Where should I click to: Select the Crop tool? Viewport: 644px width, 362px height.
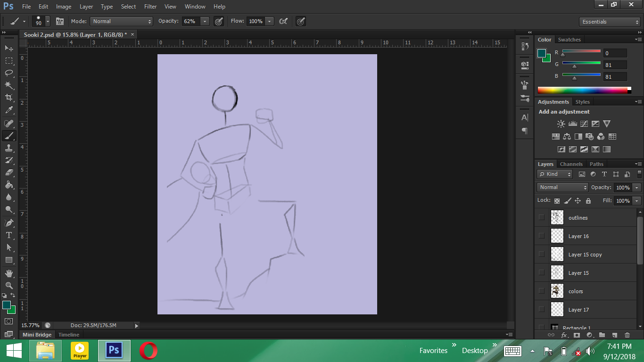[x=9, y=98]
